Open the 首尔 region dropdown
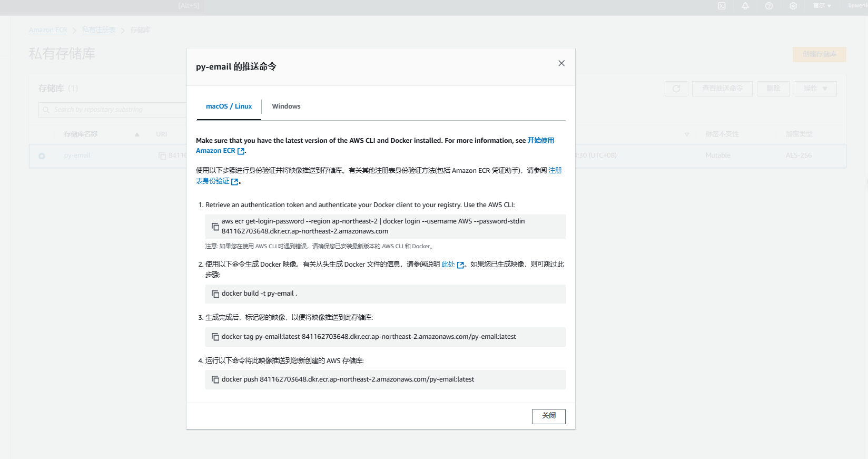Image resolution: width=868 pixels, height=459 pixels. tap(822, 6)
